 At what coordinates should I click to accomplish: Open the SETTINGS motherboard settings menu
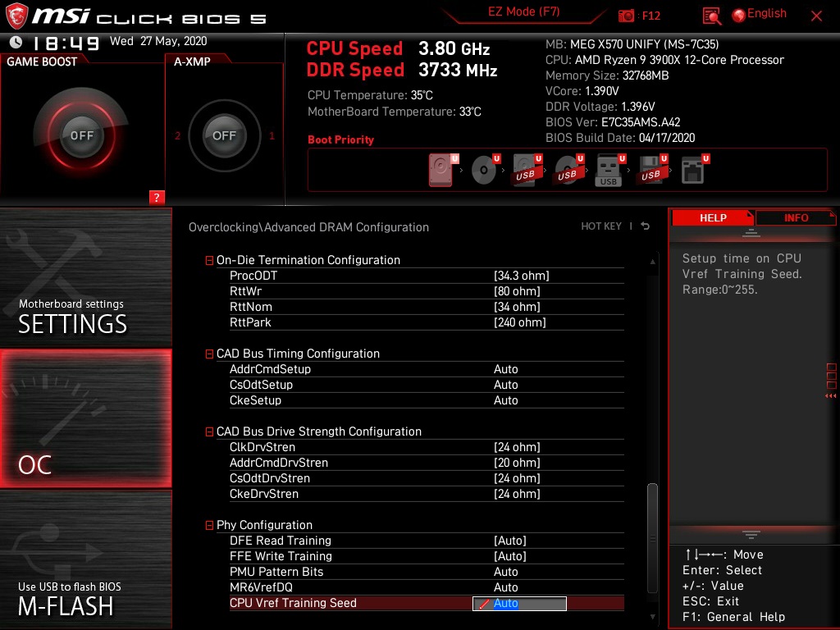(85, 277)
